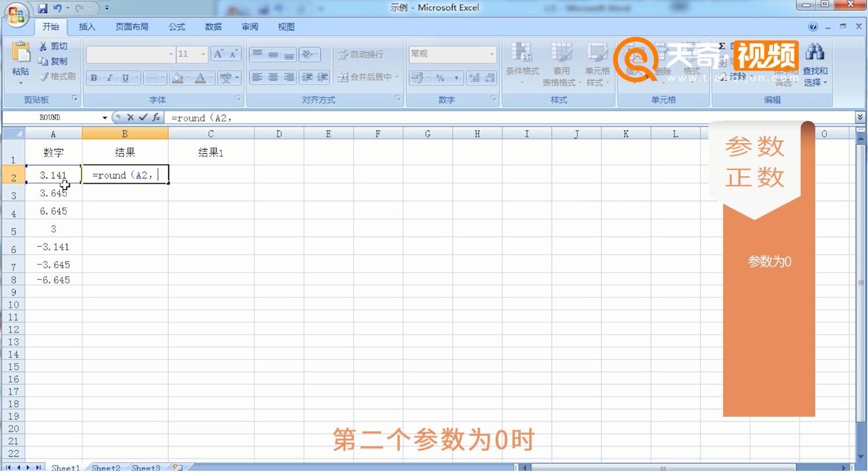Select row 10 header
The width and height of the screenshot is (868, 472).
tap(13, 305)
